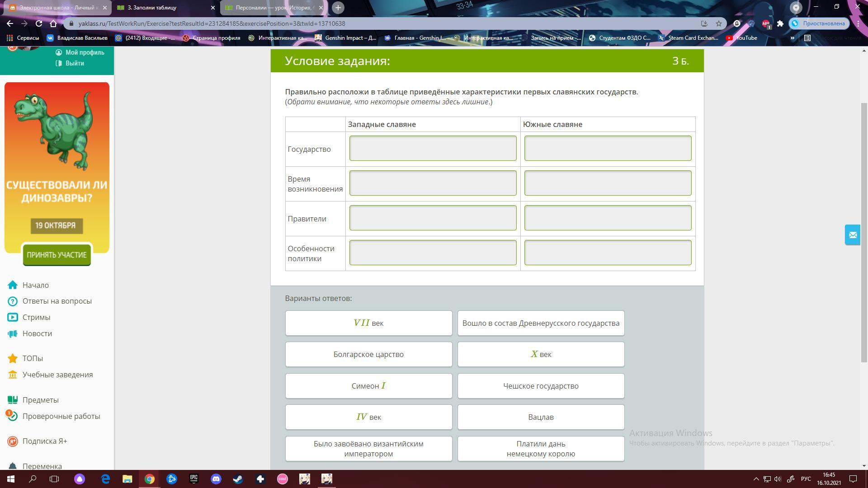The width and height of the screenshot is (868, 488).
Task: Pick the Вацлав answer option
Action: pyautogui.click(x=541, y=417)
